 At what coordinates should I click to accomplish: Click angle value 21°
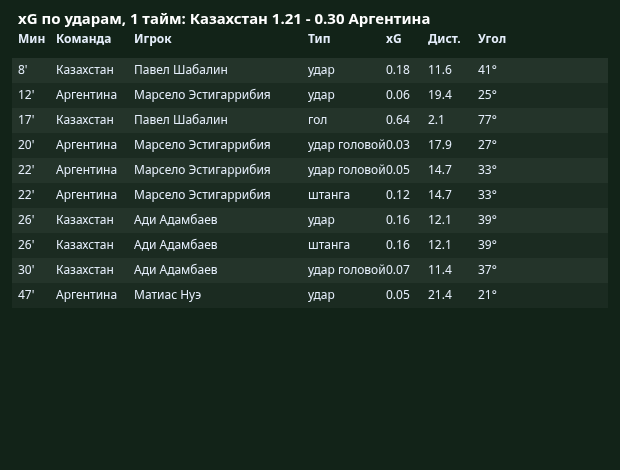[487, 294]
